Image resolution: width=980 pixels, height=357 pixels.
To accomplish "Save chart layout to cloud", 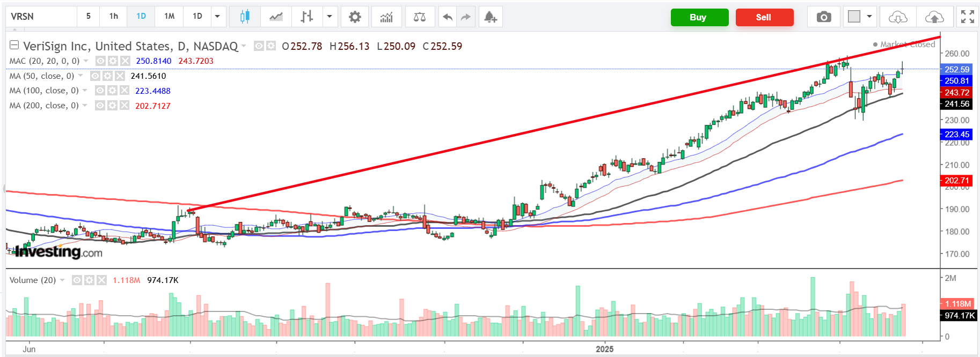I will pyautogui.click(x=934, y=17).
